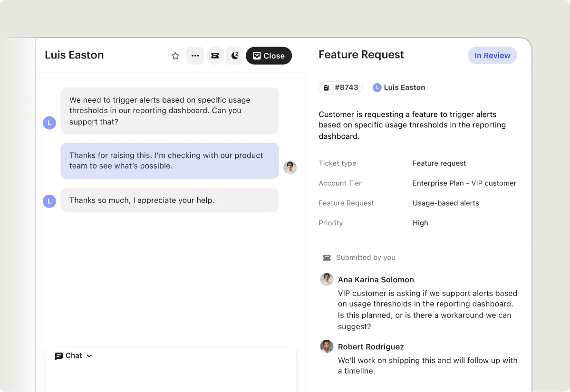Open the Chat type dropdown chevron
Screen dimensions: 570x392
[x=89, y=355]
